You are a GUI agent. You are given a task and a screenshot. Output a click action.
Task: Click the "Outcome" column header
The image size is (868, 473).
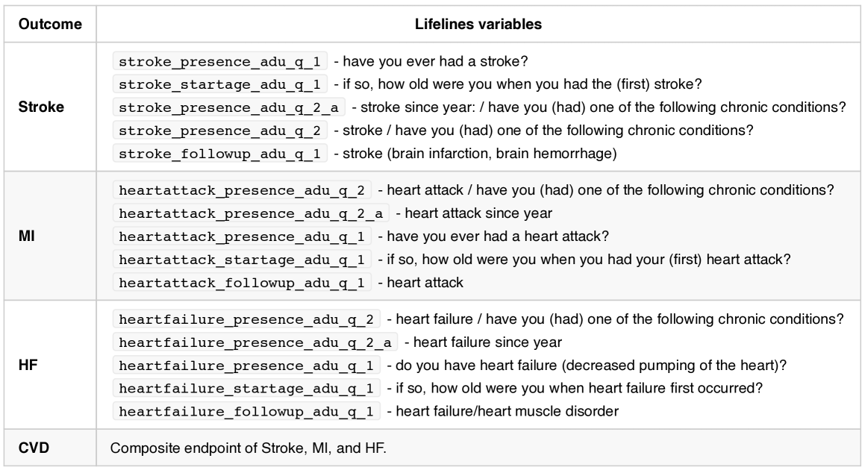tap(49, 24)
